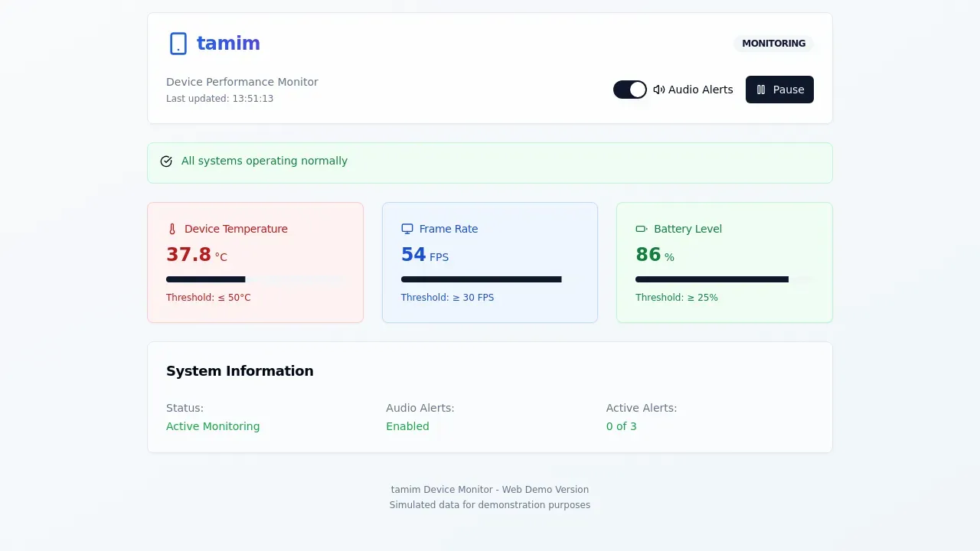Click the speaker icon beside Audio Alerts label
This screenshot has height=551, width=980.
(x=659, y=90)
